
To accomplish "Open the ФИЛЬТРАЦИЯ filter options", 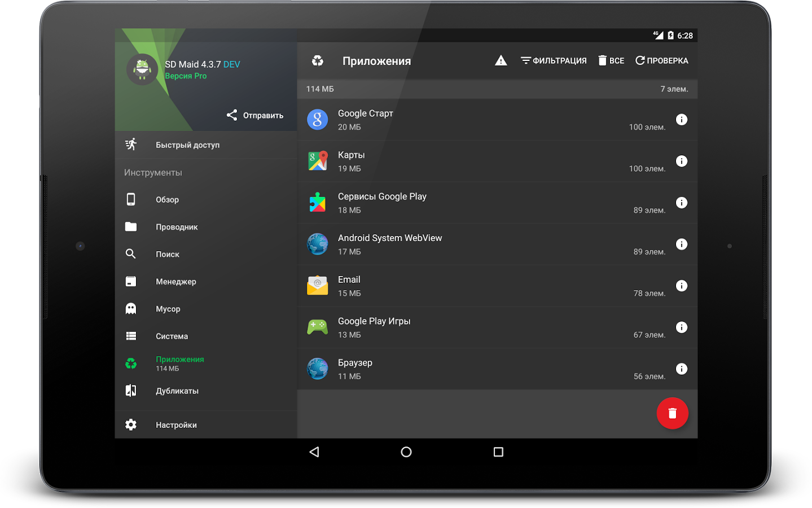I will pos(554,61).
